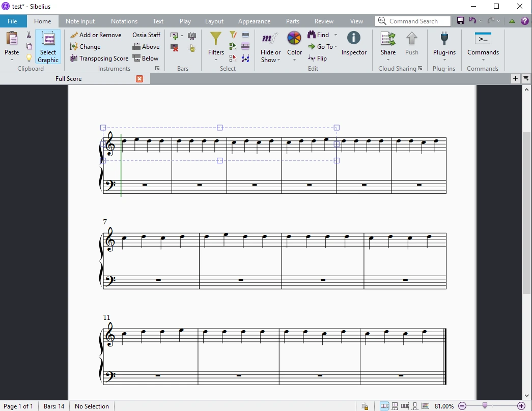532x411 pixels.
Task: Toggle the Select Graphic mode
Action: coord(48,47)
